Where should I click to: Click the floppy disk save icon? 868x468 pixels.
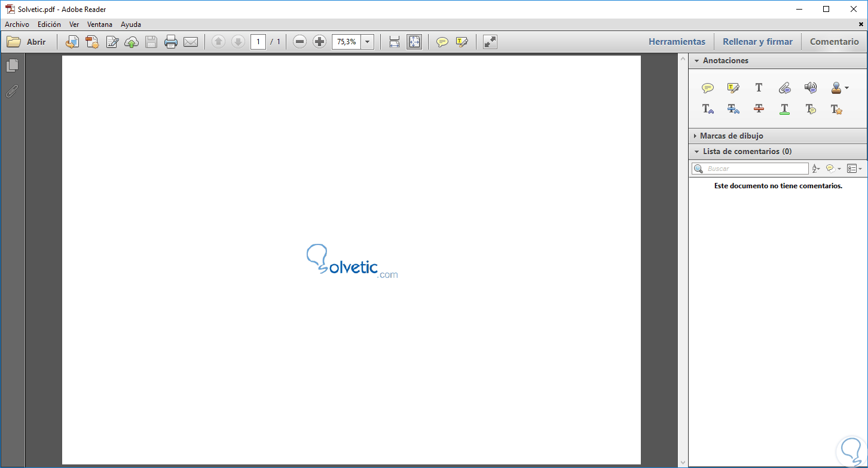click(x=151, y=42)
